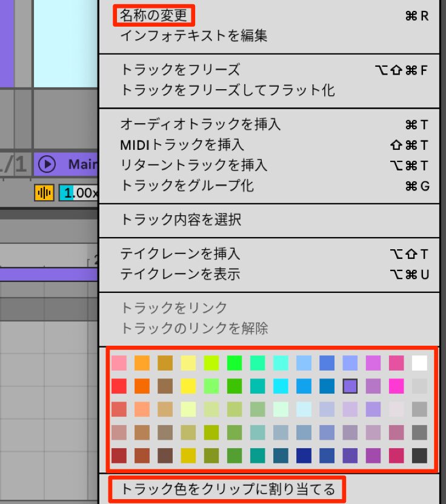Choose the currently selected purple swatch
Viewport: 446px width, 504px height.
point(350,386)
